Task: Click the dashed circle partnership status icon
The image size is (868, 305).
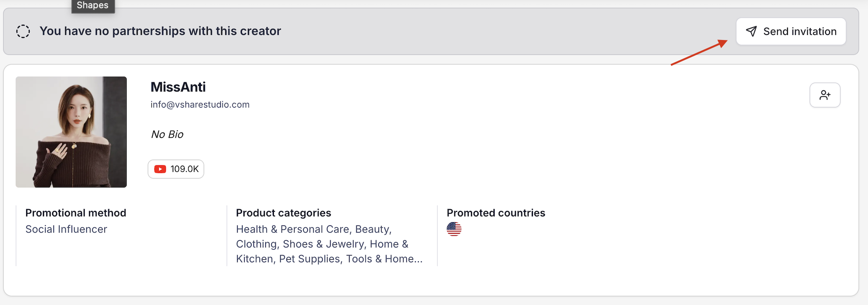Action: coord(23,31)
